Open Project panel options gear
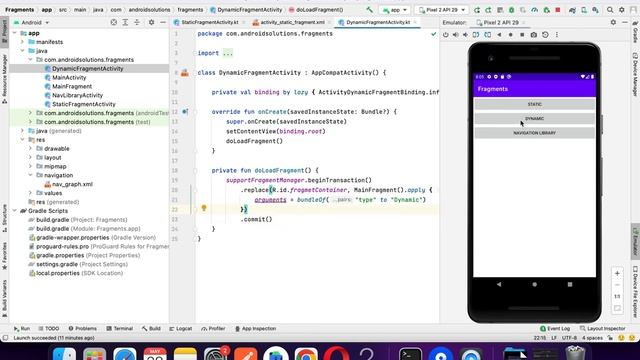This screenshot has height=360, width=640. pos(151,22)
